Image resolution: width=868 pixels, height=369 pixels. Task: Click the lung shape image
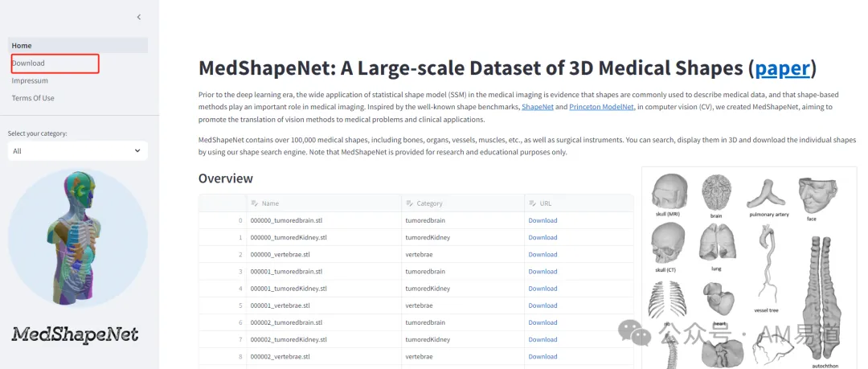click(716, 244)
